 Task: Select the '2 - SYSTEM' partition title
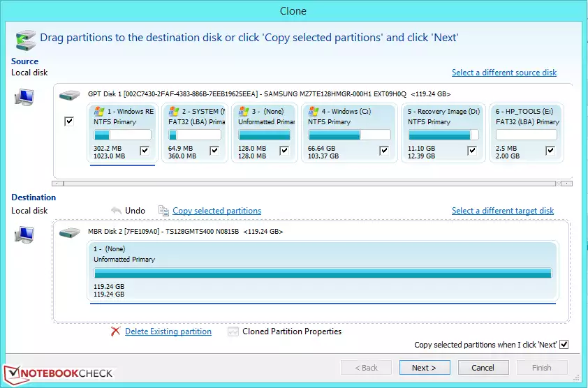click(x=204, y=112)
